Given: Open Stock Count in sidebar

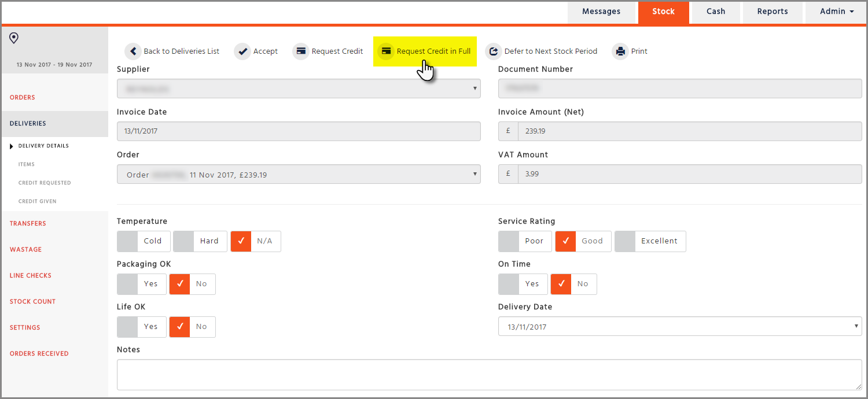Looking at the screenshot, I should click(x=32, y=301).
